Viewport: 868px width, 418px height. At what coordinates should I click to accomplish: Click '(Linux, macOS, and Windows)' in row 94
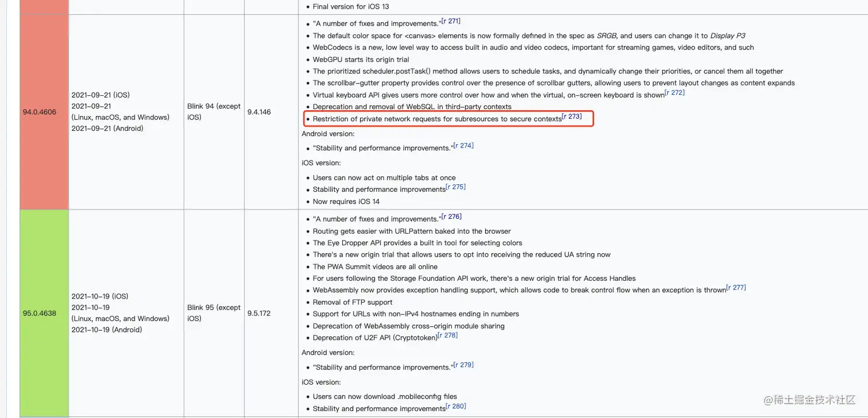click(x=121, y=117)
